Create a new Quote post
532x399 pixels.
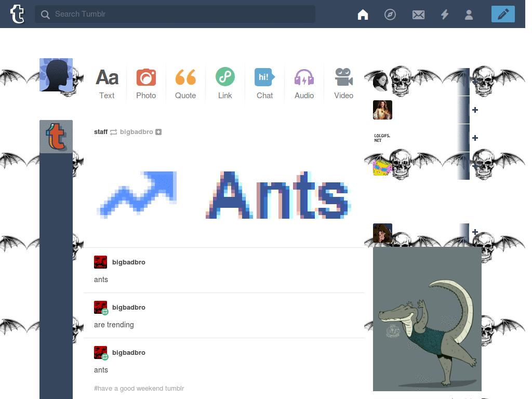(185, 84)
